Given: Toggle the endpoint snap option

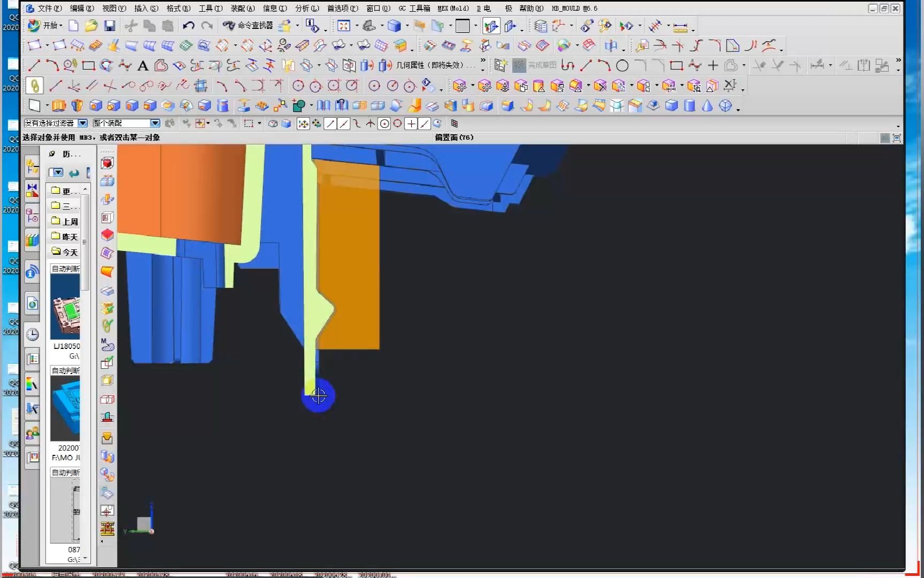Looking at the screenshot, I should pyautogui.click(x=330, y=124).
